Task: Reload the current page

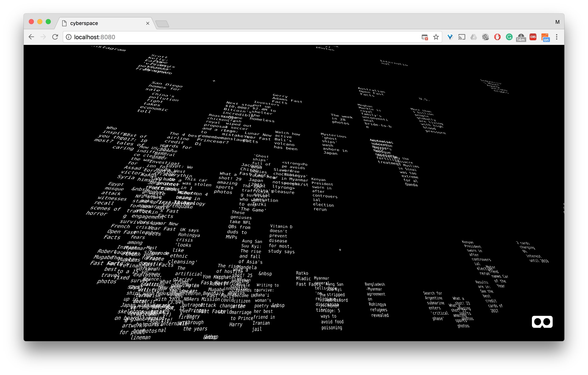Action: tap(55, 37)
